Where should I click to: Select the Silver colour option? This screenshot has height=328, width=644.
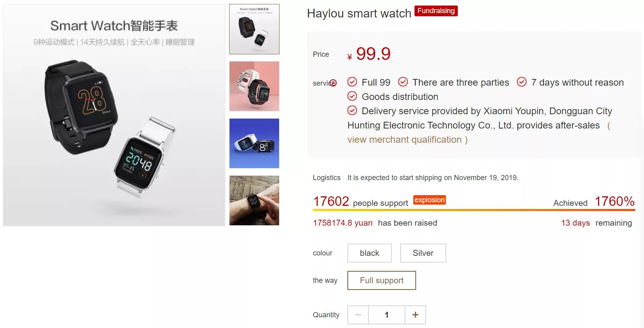pyautogui.click(x=423, y=253)
